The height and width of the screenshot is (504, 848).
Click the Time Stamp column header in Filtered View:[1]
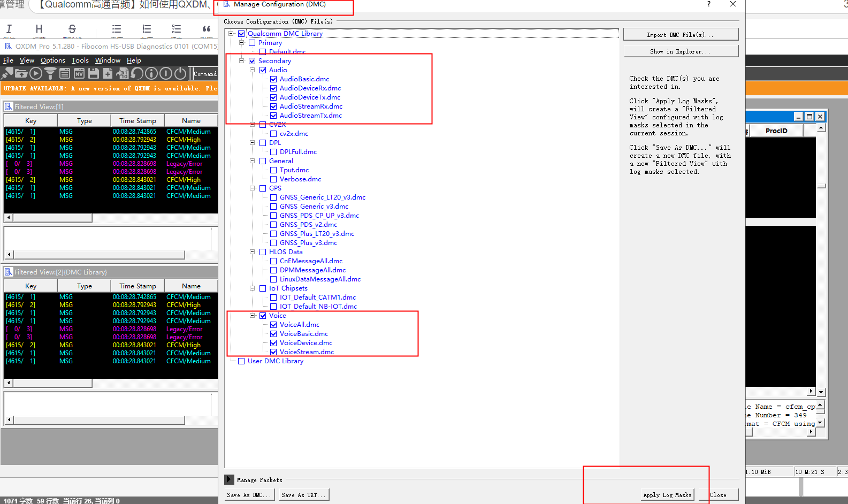tap(137, 121)
